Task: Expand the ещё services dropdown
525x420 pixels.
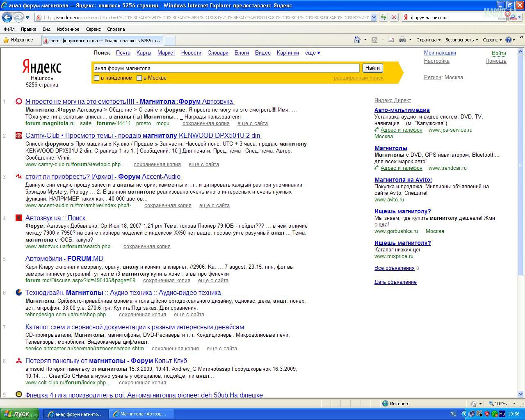Action: 313,52
